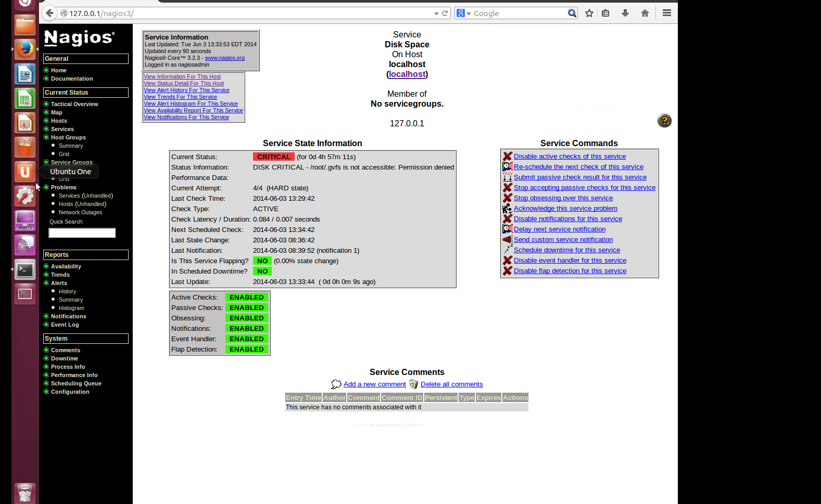Image resolution: width=821 pixels, height=504 pixels.
Task: Open Services (Unhandled) under Problems
Action: 86,196
